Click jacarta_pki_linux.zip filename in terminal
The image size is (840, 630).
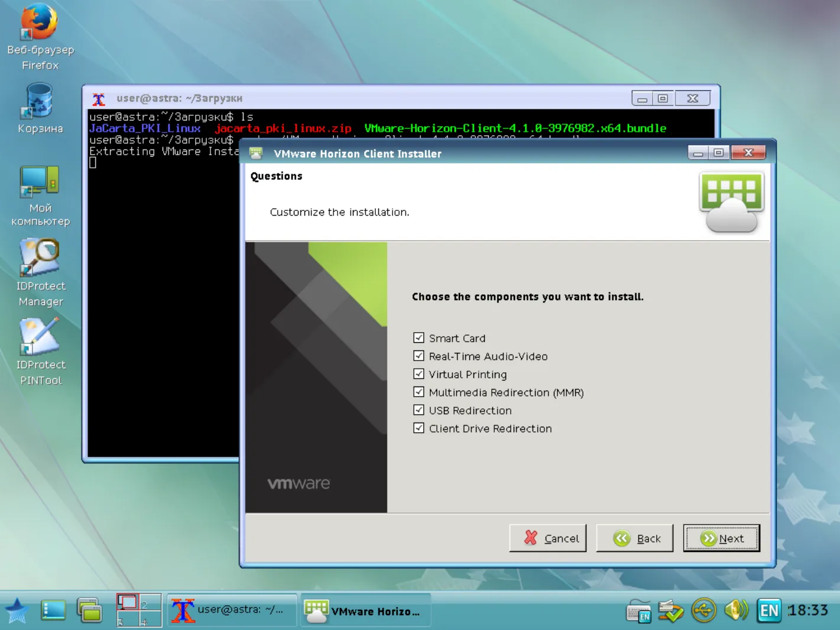click(x=283, y=128)
